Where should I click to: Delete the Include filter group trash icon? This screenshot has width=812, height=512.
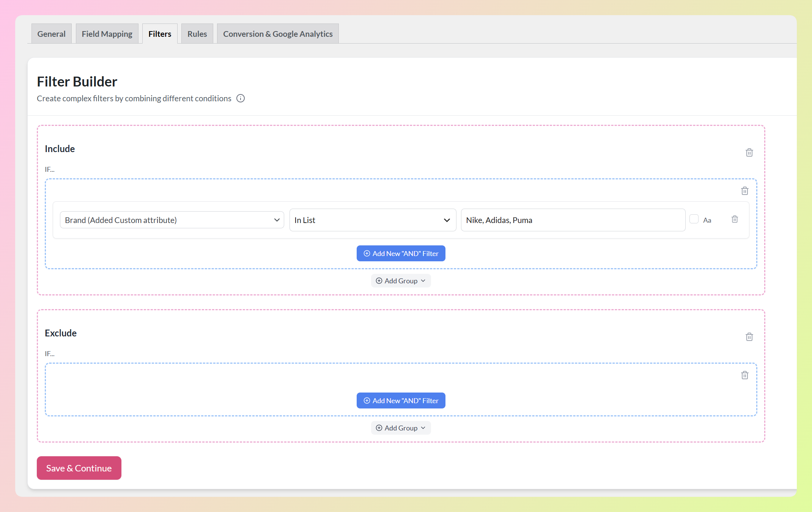[x=744, y=191]
